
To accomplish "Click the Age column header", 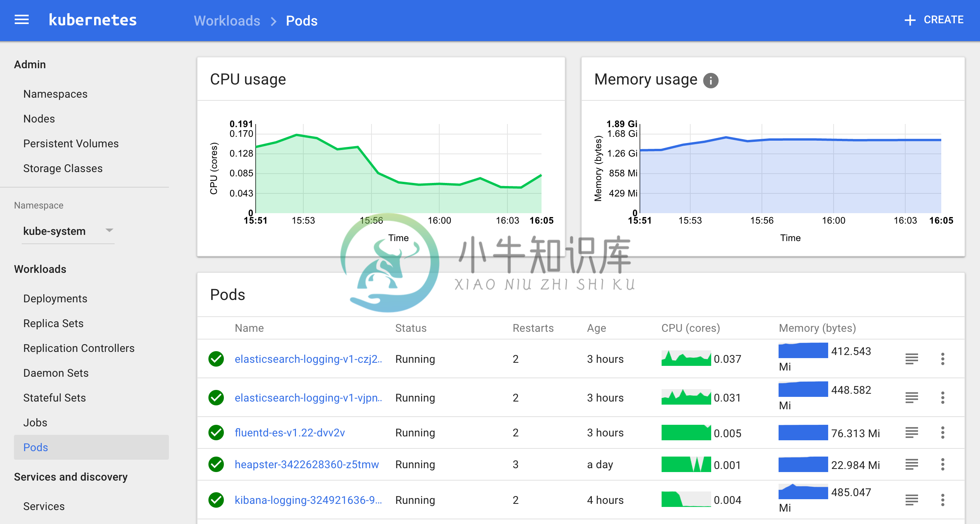I will click(x=597, y=328).
